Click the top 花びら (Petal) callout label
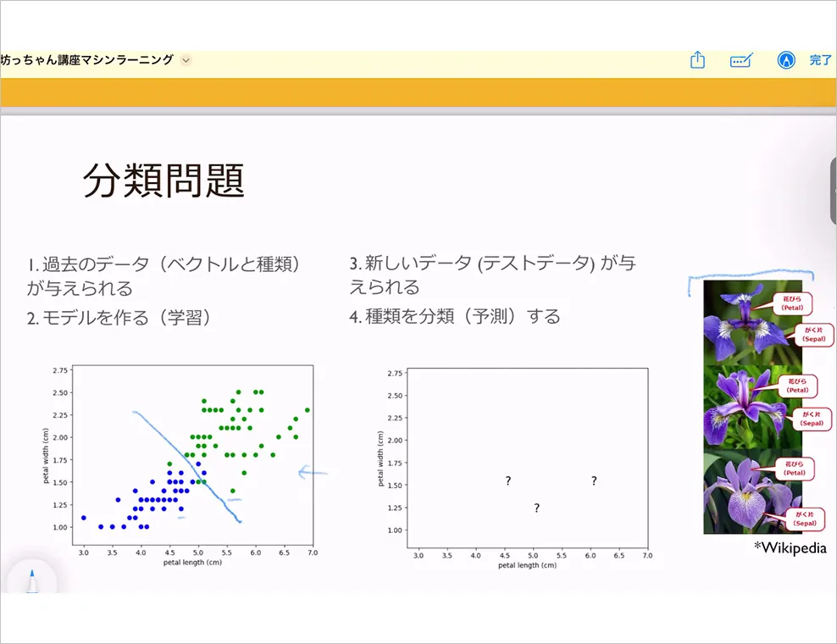Image resolution: width=837 pixels, height=644 pixels. click(x=792, y=303)
